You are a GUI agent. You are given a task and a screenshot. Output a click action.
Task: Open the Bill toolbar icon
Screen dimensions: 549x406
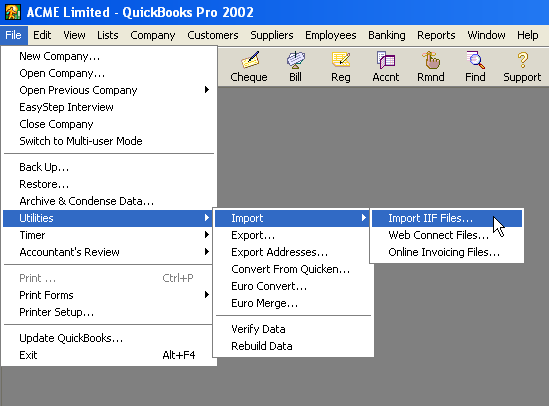tap(296, 67)
